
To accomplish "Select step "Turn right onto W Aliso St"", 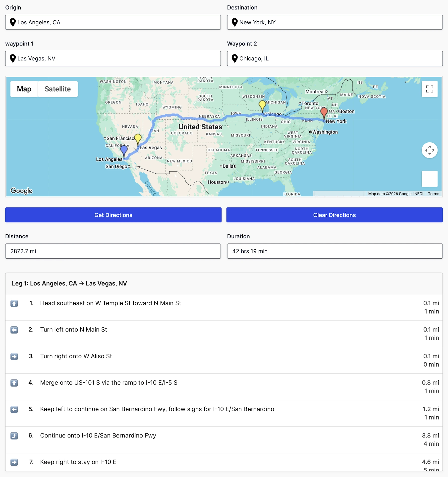I will (224, 360).
